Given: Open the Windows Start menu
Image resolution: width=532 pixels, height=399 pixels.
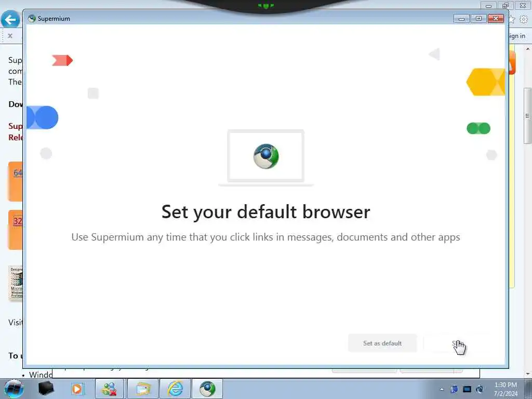Looking at the screenshot, I should 14,389.
